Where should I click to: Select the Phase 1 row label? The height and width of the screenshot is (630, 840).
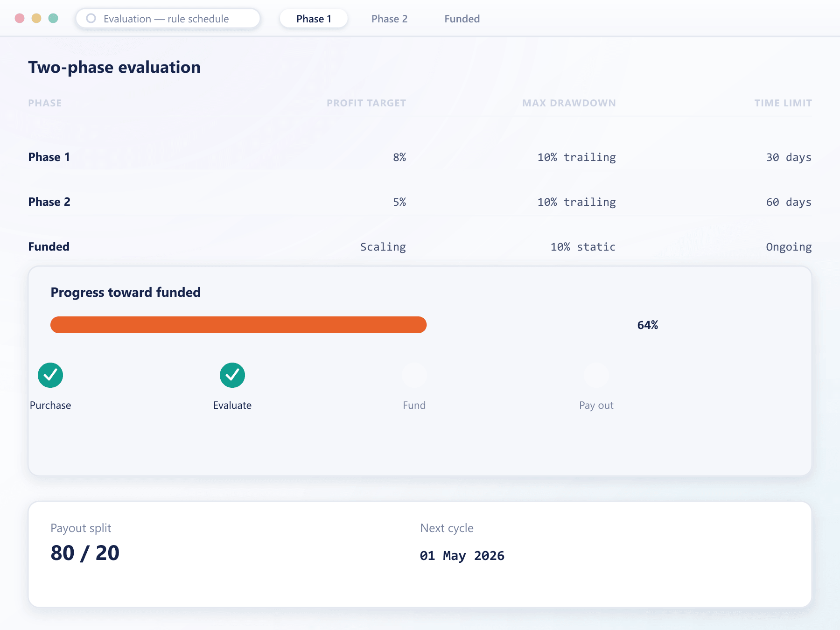pyautogui.click(x=49, y=157)
